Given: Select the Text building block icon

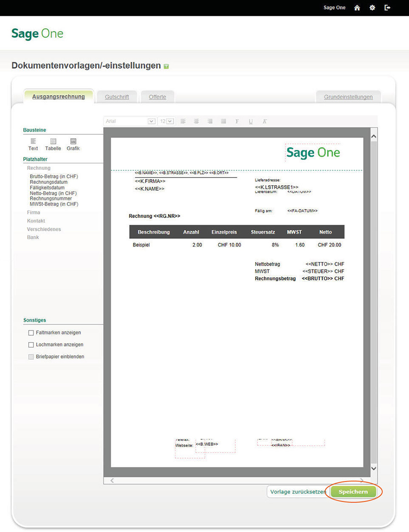Looking at the screenshot, I should click(33, 141).
